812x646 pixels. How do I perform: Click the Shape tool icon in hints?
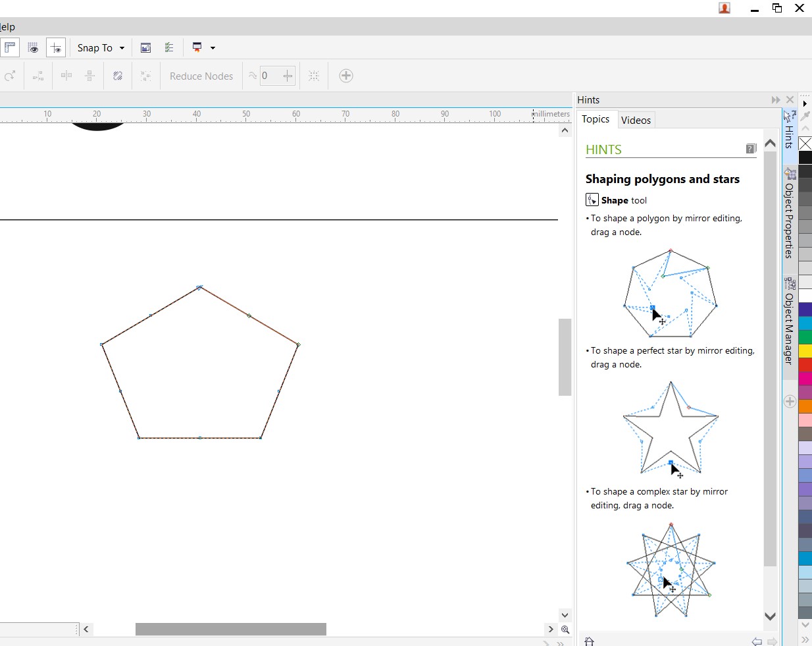[592, 200]
